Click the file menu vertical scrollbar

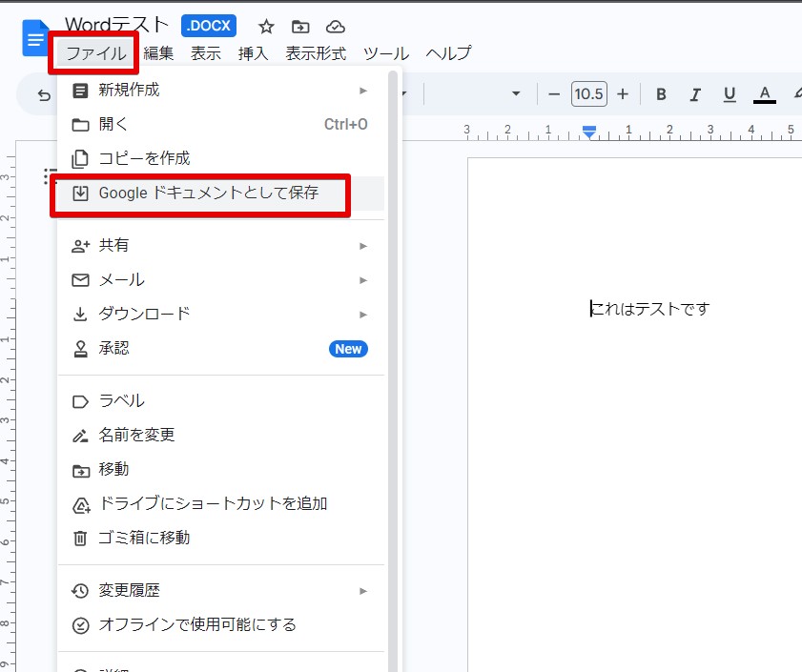(393, 372)
